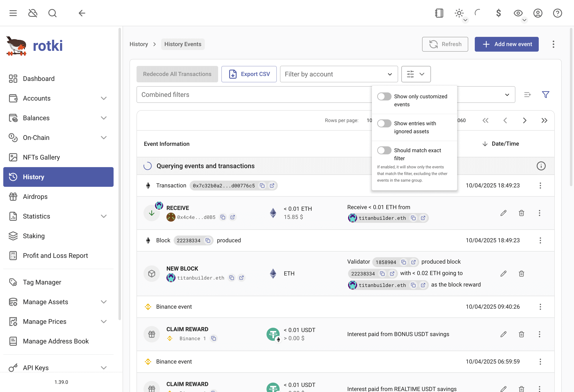Screen dimensions: 574x392
Task: Click the cloud sync disabled icon
Action: tap(33, 13)
